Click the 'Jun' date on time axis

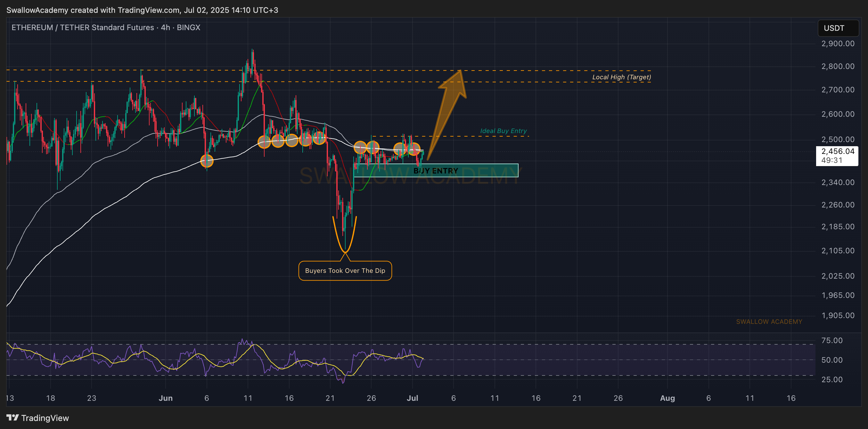click(166, 398)
